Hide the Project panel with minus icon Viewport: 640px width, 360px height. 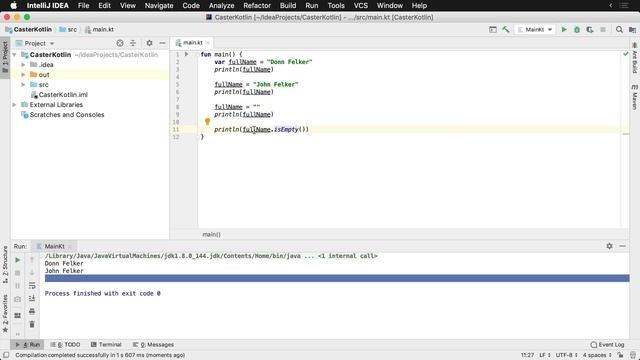(162, 43)
